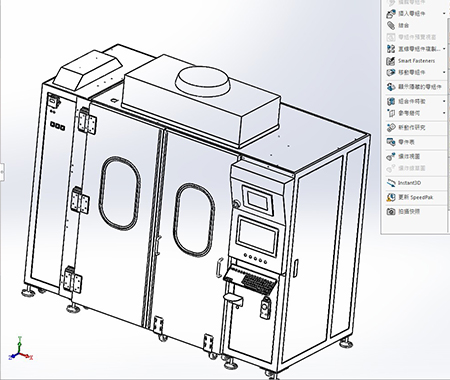The height and width of the screenshot is (380, 450).
Task: Expand the Insert Components dropdown arrow
Action: (444, 14)
